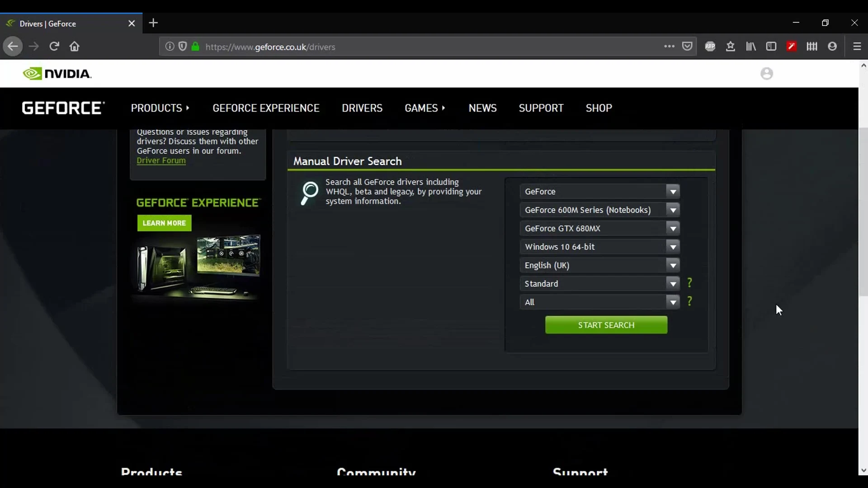Open the Driver Forum link
The width and height of the screenshot is (868, 488).
(x=161, y=160)
